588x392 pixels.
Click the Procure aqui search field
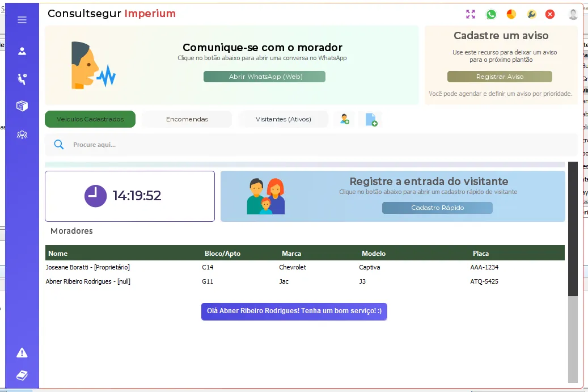click(311, 145)
